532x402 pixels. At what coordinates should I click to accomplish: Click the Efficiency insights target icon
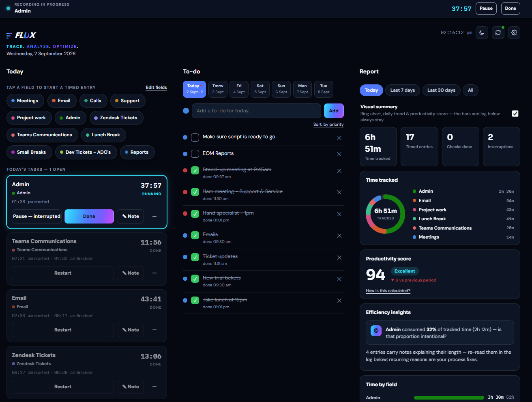click(376, 331)
